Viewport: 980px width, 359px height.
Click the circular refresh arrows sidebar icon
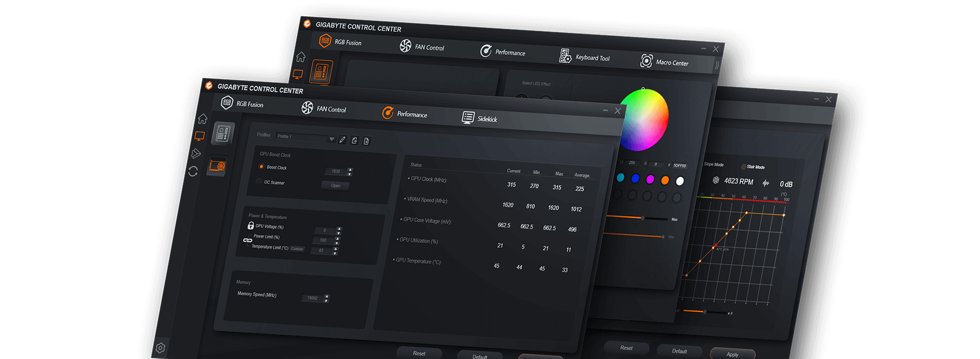click(193, 171)
